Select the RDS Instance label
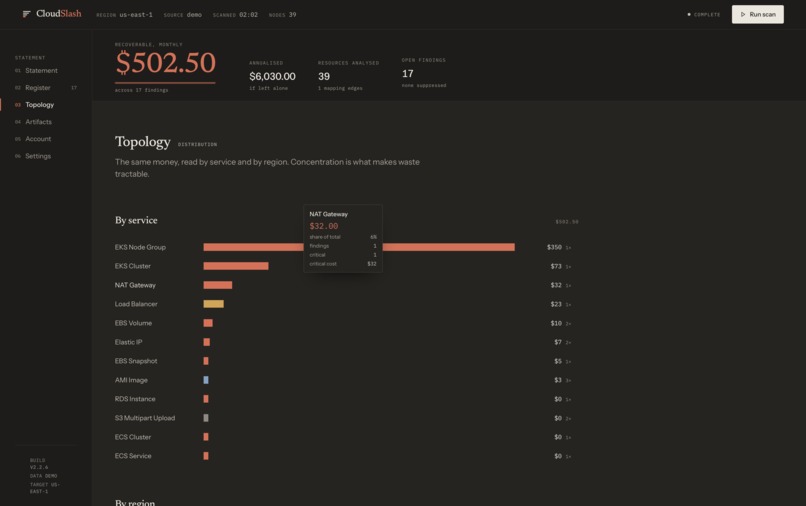Screen dimensions: 806x506 click(x=135, y=399)
